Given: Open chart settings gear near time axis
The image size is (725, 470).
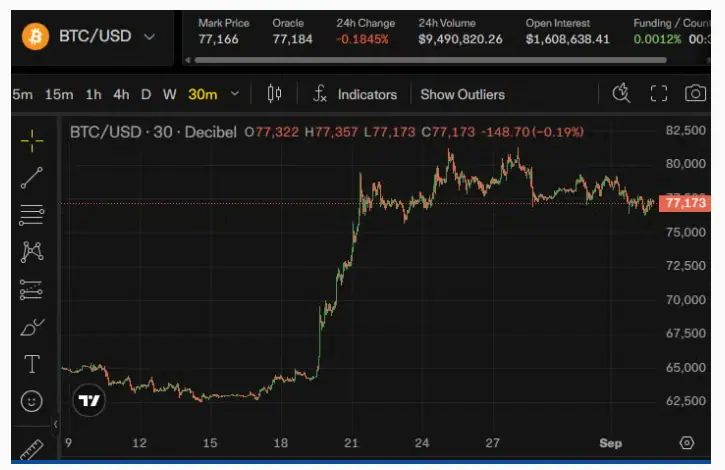Looking at the screenshot, I should (687, 443).
